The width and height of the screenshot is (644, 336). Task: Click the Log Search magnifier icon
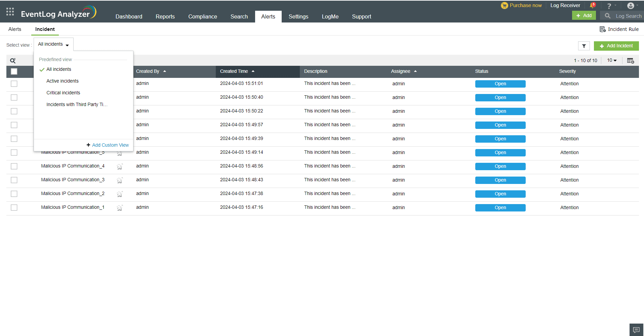click(607, 16)
